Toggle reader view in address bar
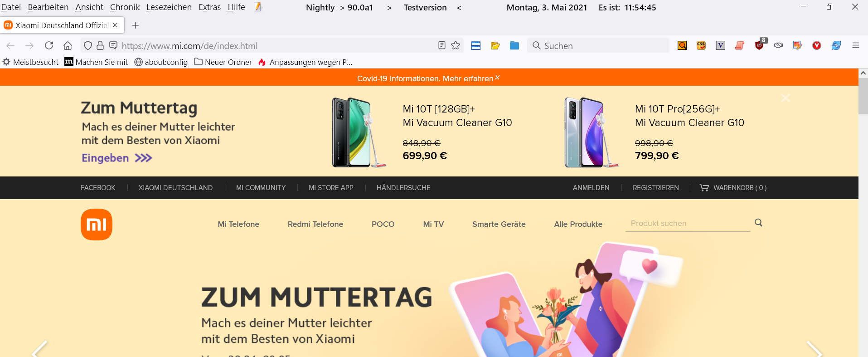868x357 pixels. pyautogui.click(x=442, y=45)
